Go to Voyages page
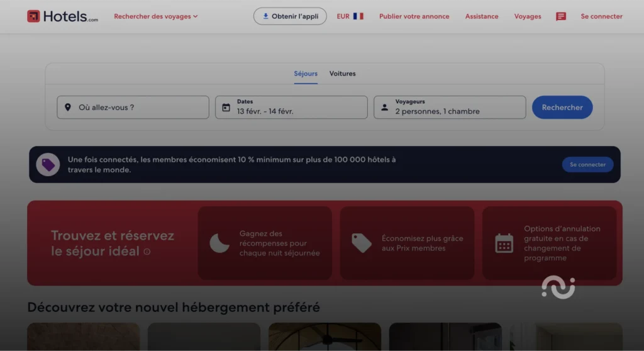Viewport: 644px width, 351px height. pos(528,16)
